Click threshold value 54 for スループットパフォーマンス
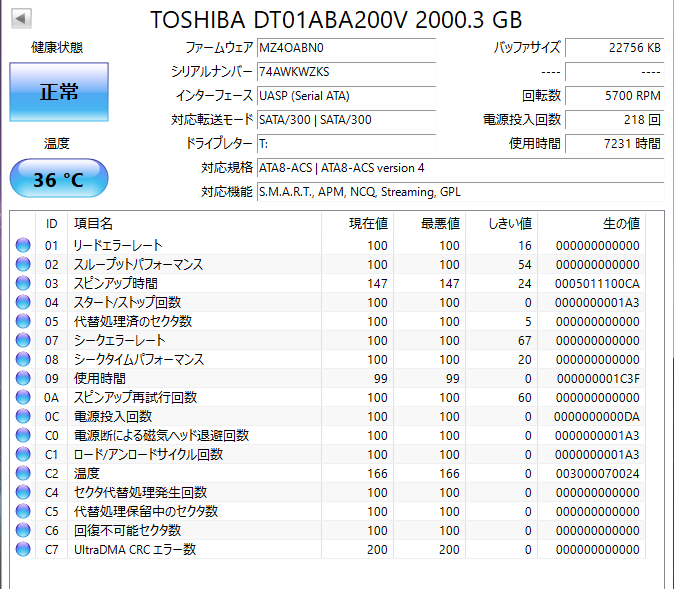The width and height of the screenshot is (674, 589). (524, 265)
